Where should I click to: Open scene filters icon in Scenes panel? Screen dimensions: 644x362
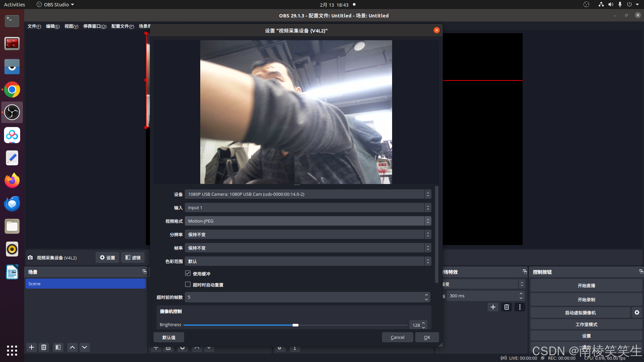click(58, 347)
